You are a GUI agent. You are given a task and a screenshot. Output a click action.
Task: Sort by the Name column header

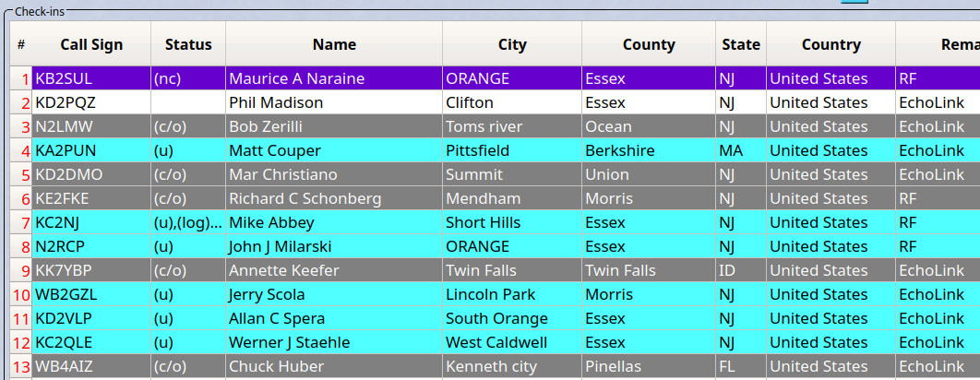click(334, 44)
